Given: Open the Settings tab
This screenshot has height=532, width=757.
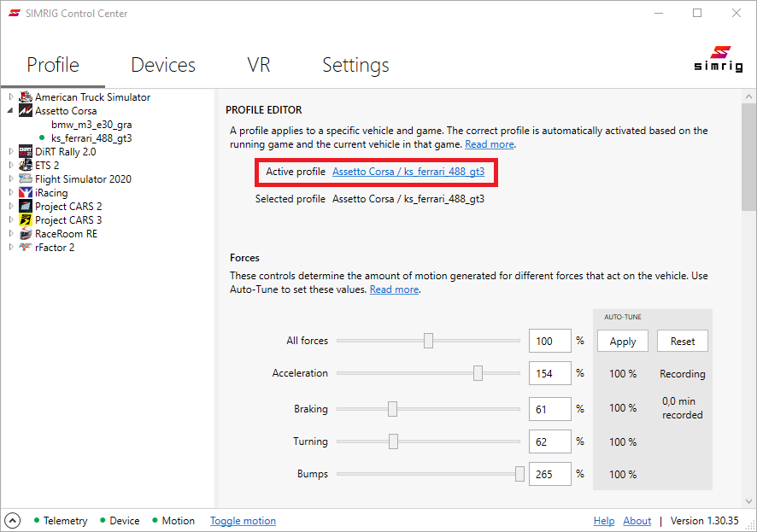Looking at the screenshot, I should click(355, 65).
